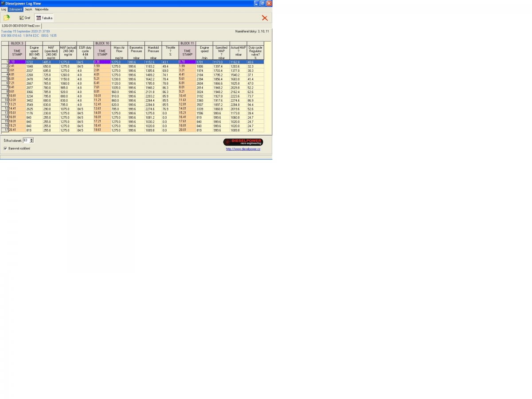The width and height of the screenshot is (532, 399).
Task: Open the Zobrazení menu
Action: [16, 9]
